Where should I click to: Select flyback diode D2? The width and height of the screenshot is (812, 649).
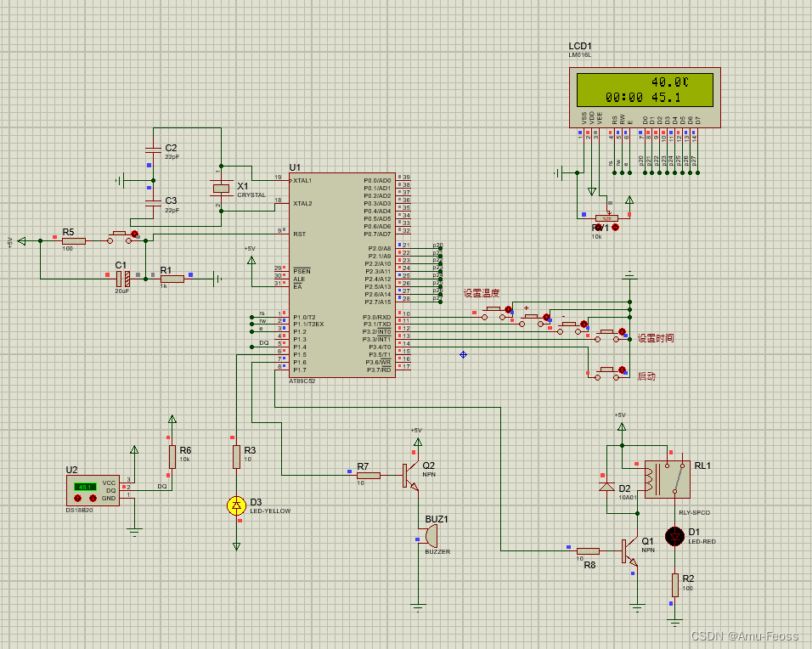pyautogui.click(x=607, y=487)
